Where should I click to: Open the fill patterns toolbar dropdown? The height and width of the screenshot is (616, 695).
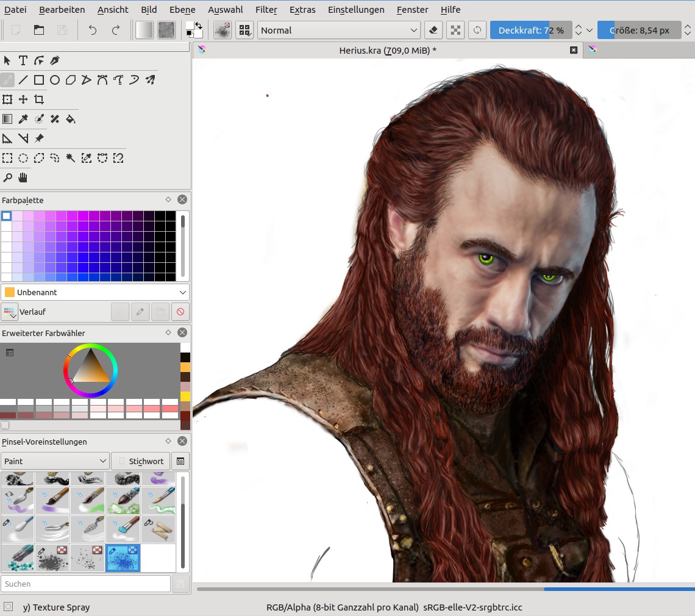click(166, 30)
